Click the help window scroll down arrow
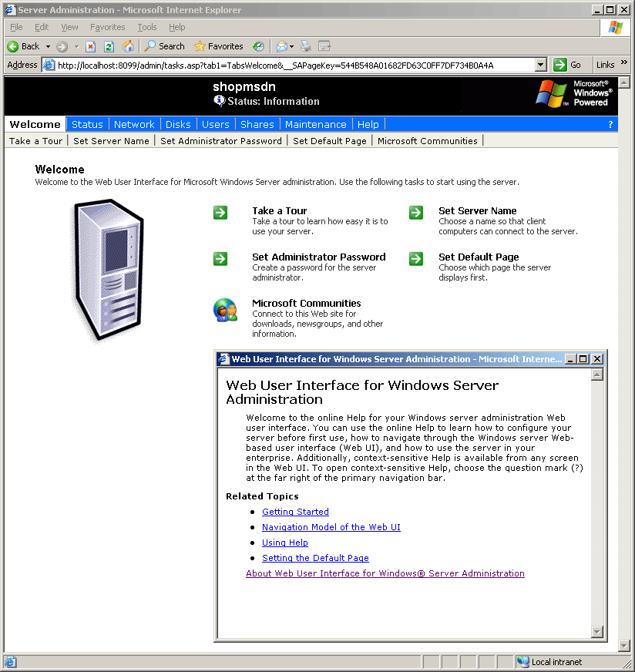The width and height of the screenshot is (635, 672). pos(596,632)
